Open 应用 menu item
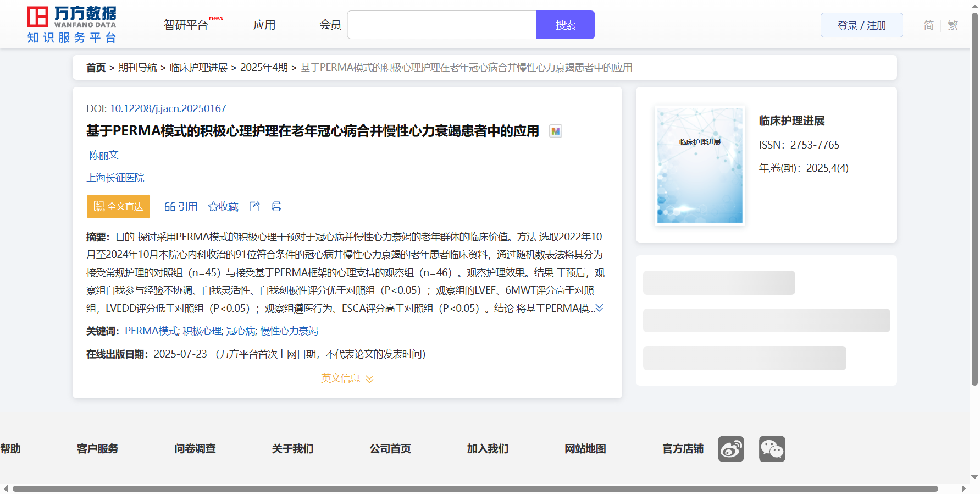Viewport: 980px width, 494px height. 264,25
